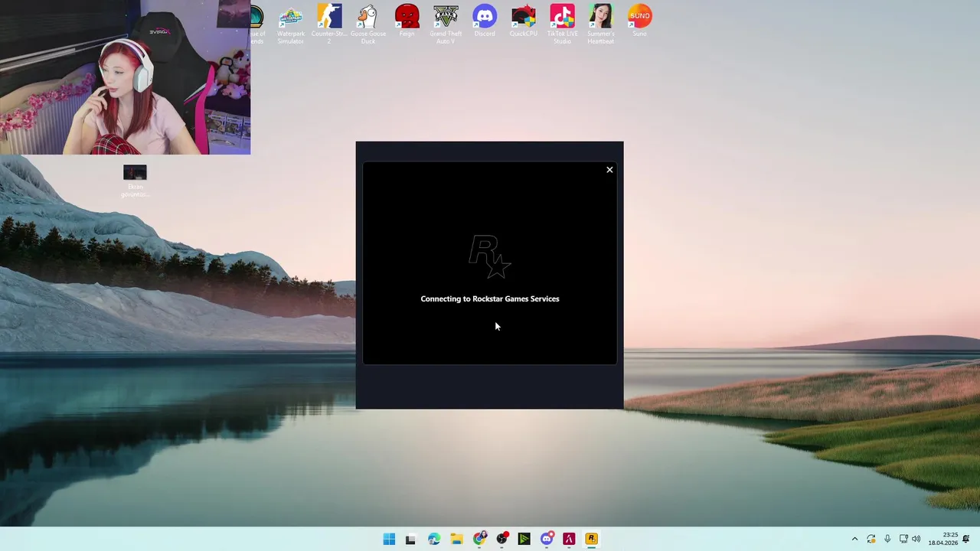
Task: Select the Suno desktop shortcut
Action: pyautogui.click(x=639, y=21)
